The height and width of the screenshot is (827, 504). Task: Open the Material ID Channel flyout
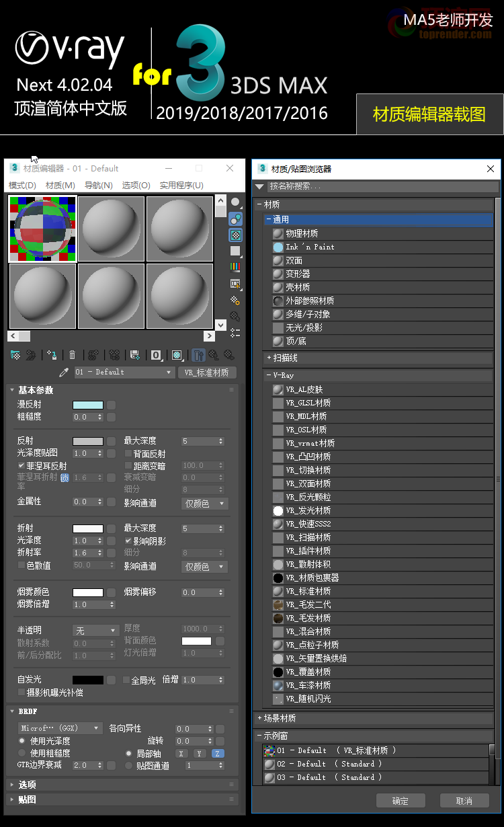pos(156,354)
